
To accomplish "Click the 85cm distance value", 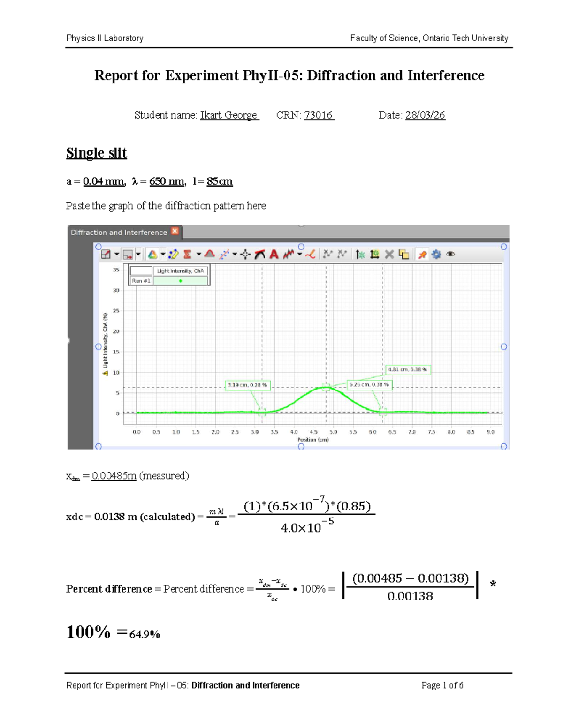I will pos(220,181).
